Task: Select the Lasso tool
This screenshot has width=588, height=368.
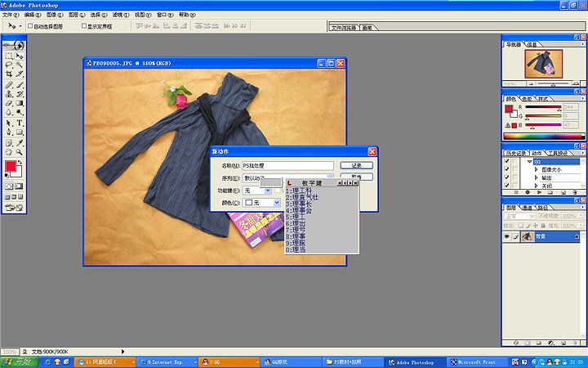Action: pos(9,65)
